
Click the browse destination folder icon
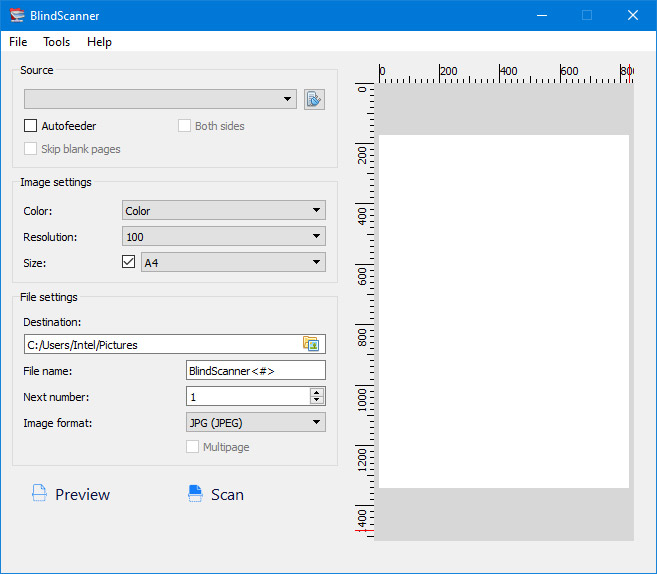pyautogui.click(x=311, y=344)
